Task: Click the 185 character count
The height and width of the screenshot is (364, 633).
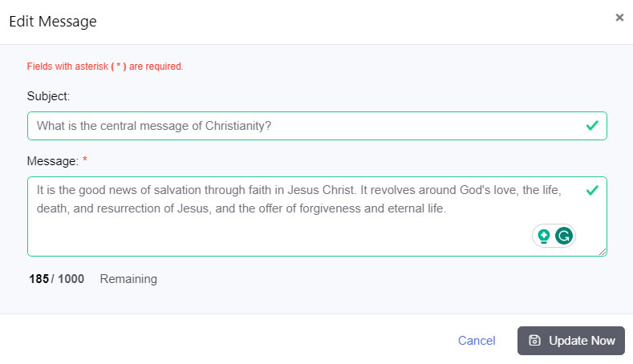Action: pyautogui.click(x=39, y=279)
